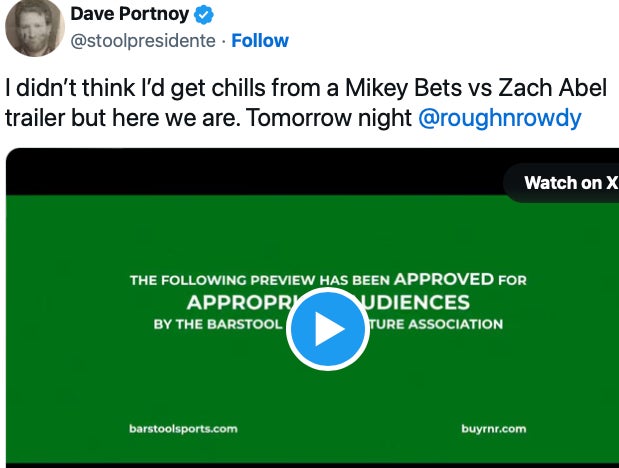Viewport: 619px width, 468px height.
Task: Click the blue verified checkmark badge
Action: (x=206, y=15)
